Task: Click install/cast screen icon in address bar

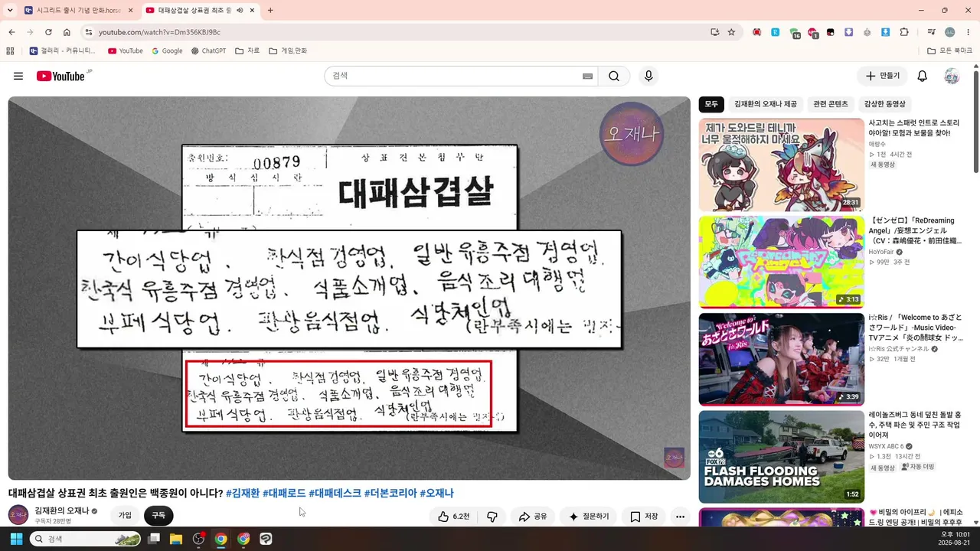Action: [x=714, y=32]
